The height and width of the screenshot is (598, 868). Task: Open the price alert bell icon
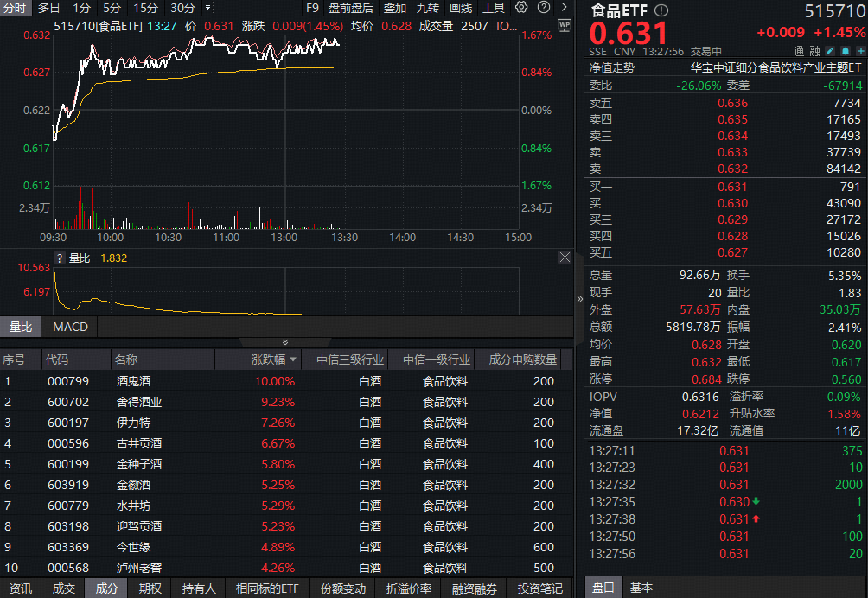click(x=846, y=51)
